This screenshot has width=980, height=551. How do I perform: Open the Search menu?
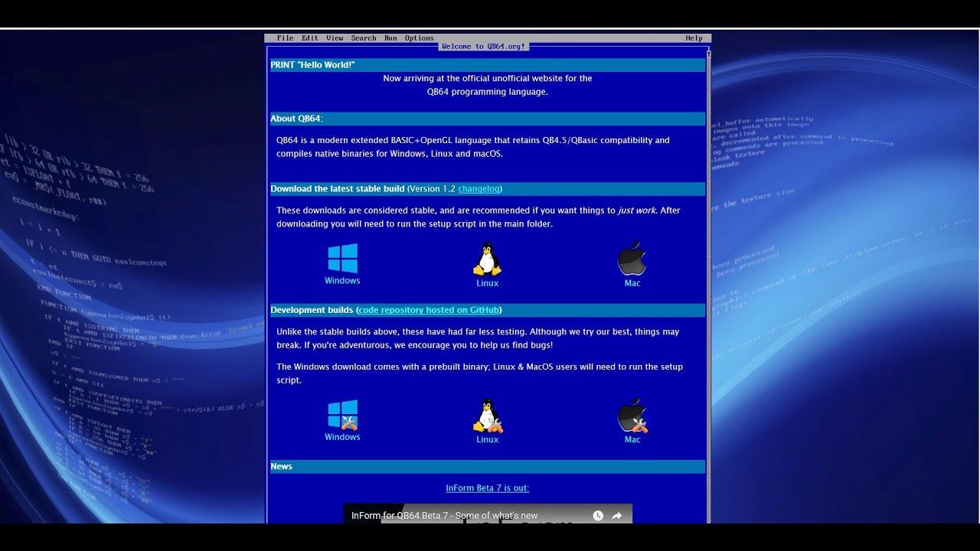(364, 38)
